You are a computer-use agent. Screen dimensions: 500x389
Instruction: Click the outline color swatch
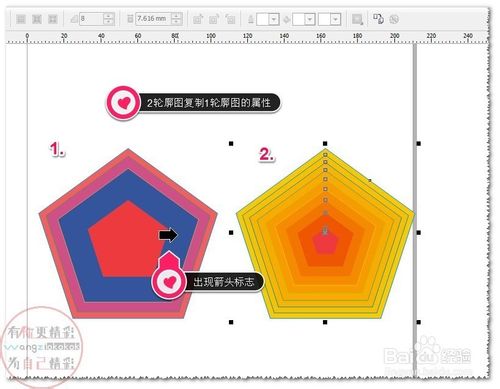(262, 19)
